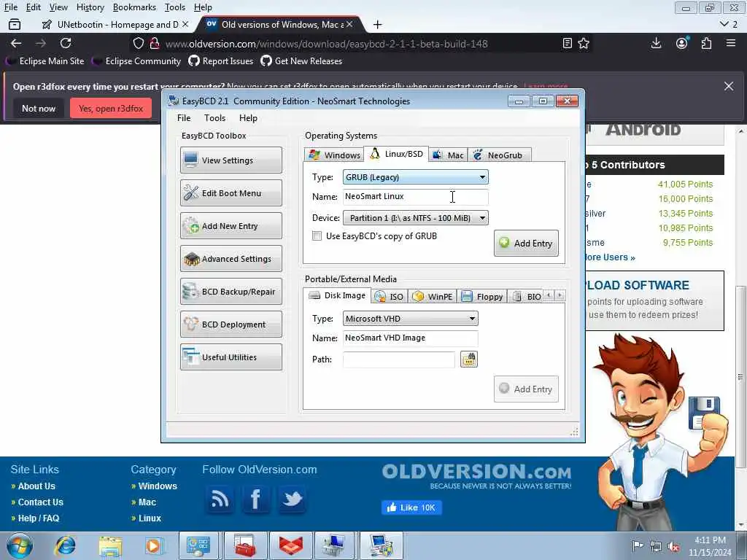747x560 pixels.
Task: Select the BIO media tab
Action: point(527,296)
